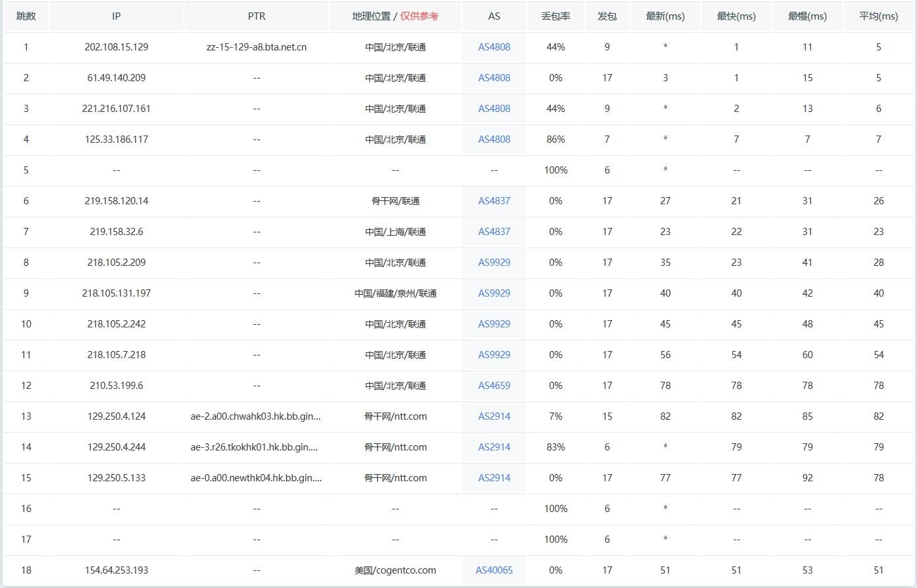This screenshot has height=588, width=917.
Task: Click the IP column header
Action: coord(116,16)
